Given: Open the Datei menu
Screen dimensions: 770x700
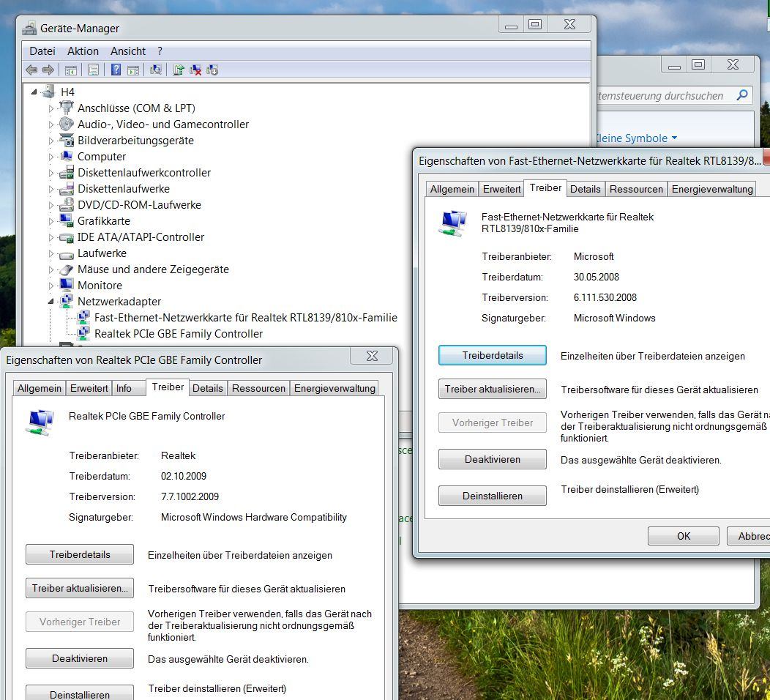Looking at the screenshot, I should 42,51.
